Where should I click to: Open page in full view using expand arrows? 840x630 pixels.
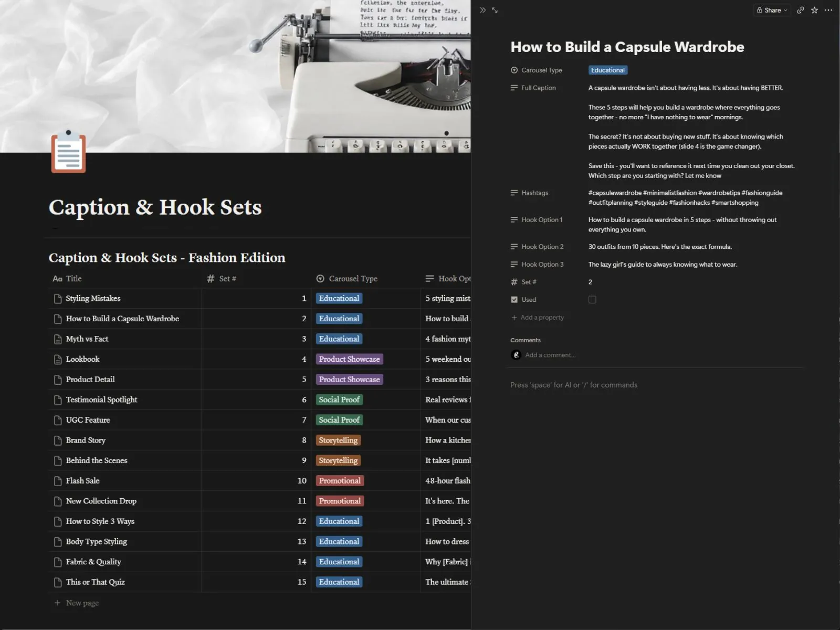[495, 10]
